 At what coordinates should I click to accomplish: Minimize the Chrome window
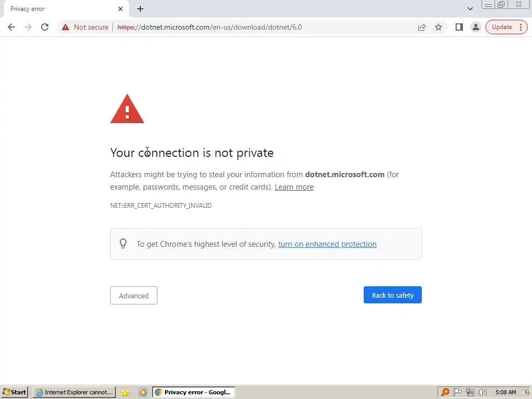pos(488,5)
